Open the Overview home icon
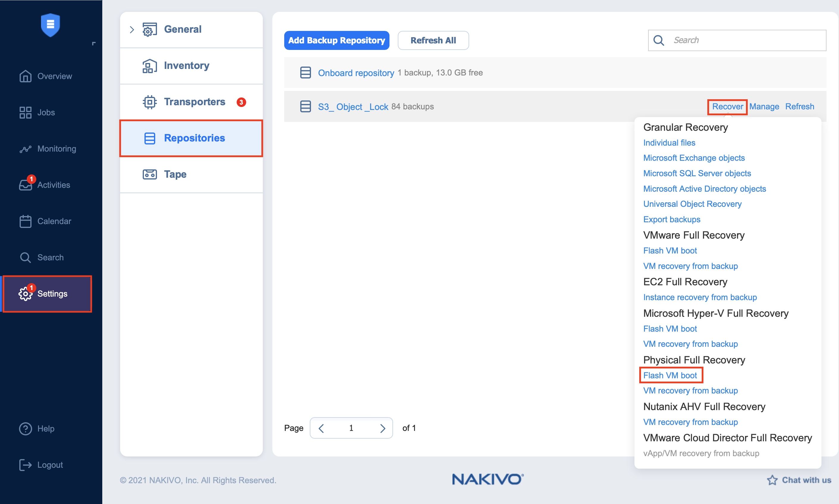 point(26,76)
